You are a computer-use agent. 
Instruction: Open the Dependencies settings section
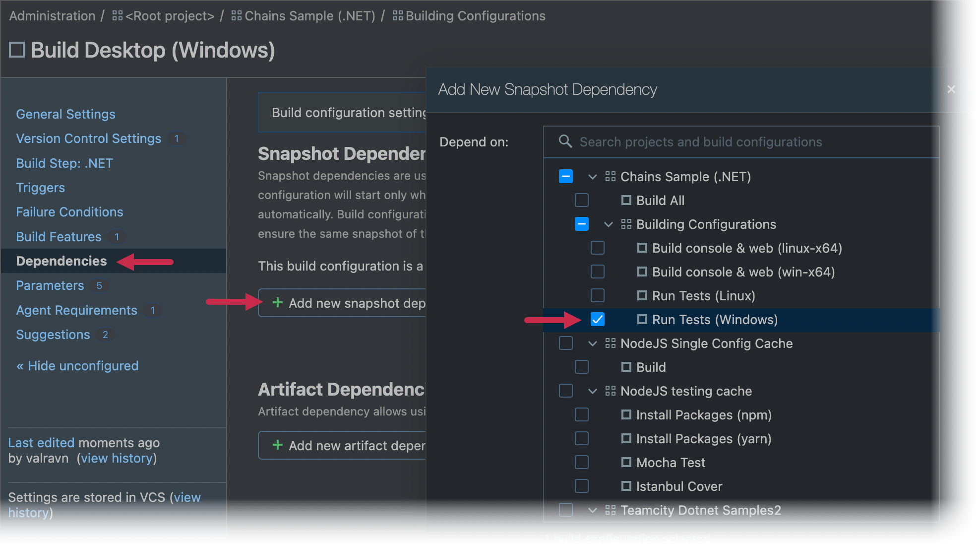click(61, 261)
